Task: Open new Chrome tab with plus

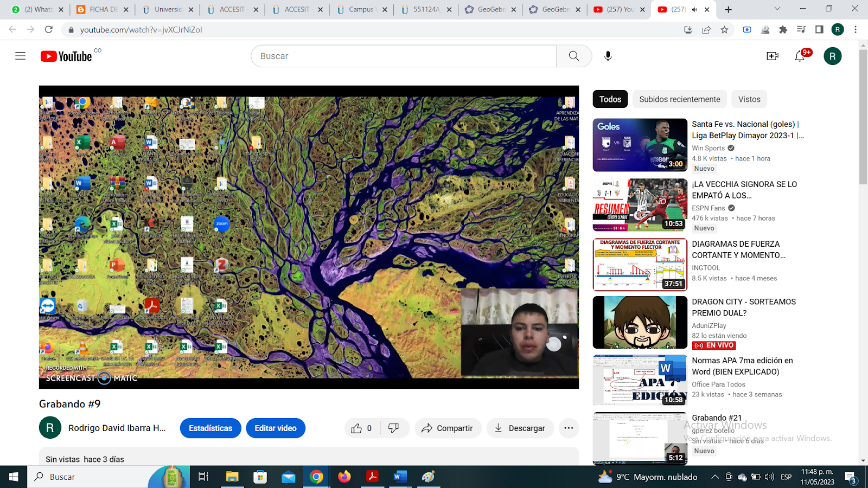Action: click(729, 9)
